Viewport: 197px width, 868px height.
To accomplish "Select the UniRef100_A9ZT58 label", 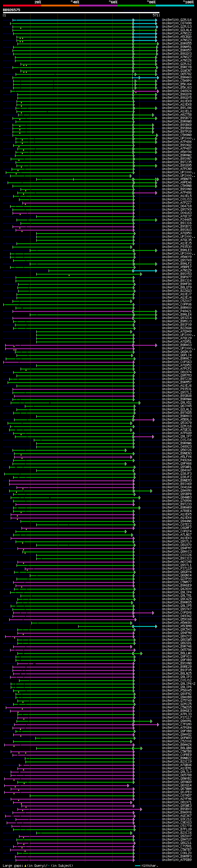I will pos(177,115).
